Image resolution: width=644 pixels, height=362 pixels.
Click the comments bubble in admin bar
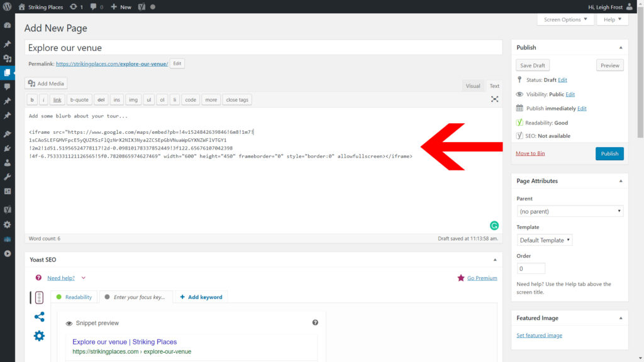(96, 7)
